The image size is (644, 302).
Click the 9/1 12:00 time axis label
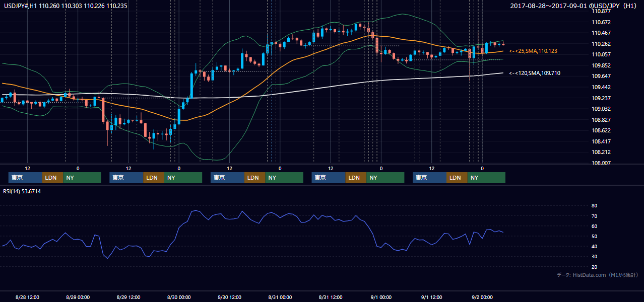(x=431, y=297)
